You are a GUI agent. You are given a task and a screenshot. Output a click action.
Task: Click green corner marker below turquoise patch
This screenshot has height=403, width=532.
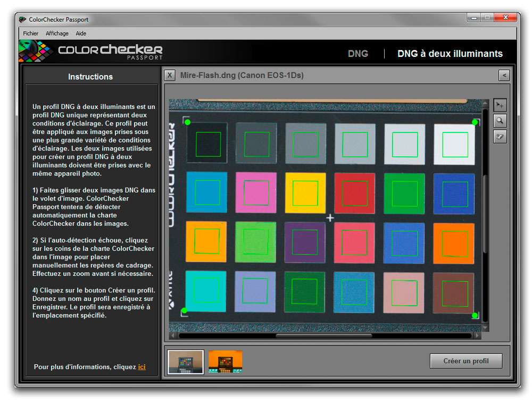pos(184,310)
